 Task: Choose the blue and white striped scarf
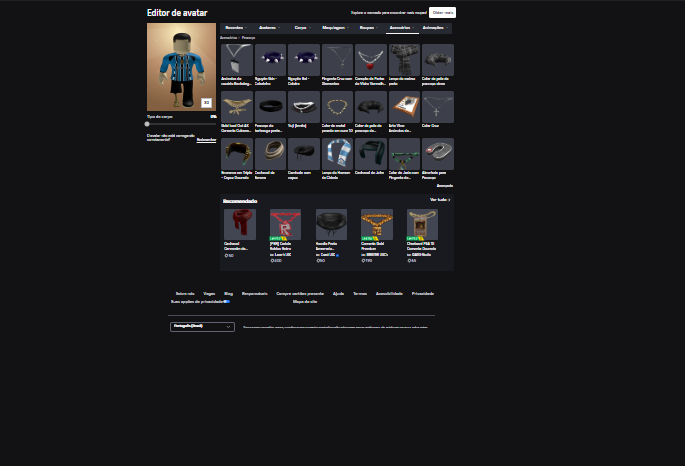337,154
